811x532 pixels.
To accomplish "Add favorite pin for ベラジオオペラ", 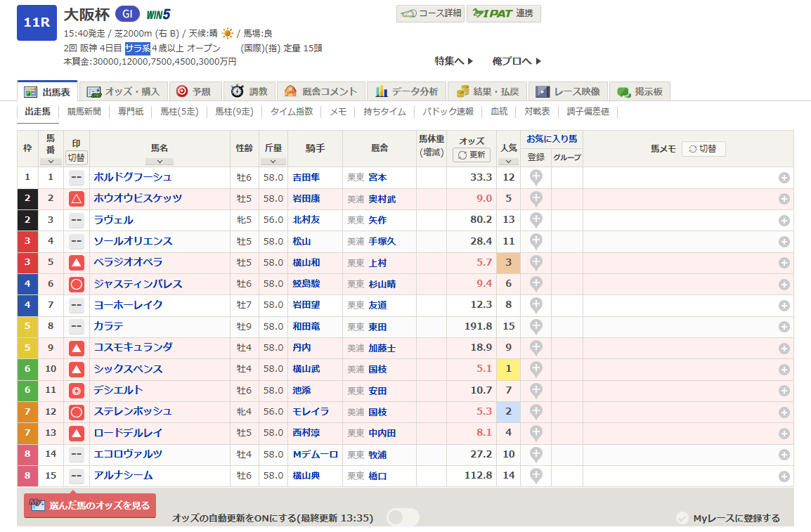I will [536, 263].
